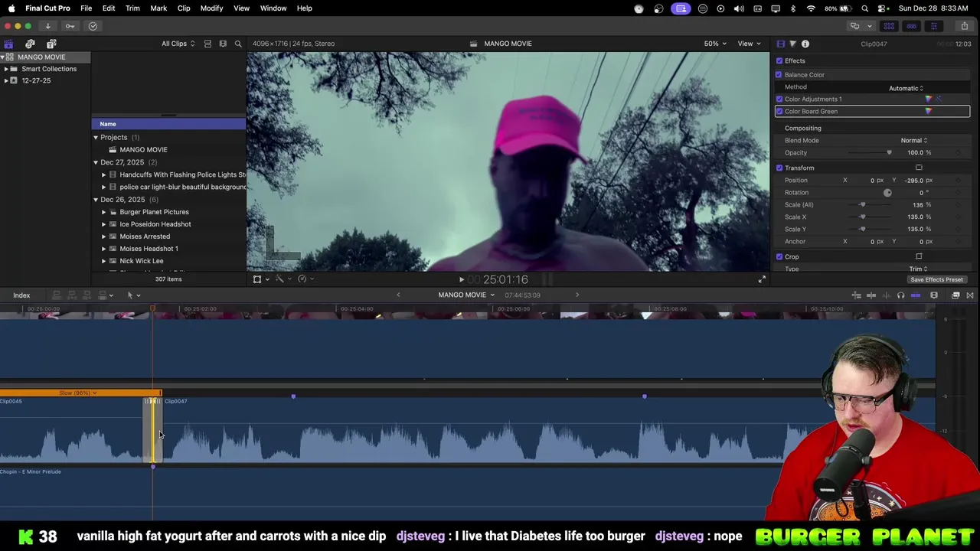The width and height of the screenshot is (980, 551).
Task: Expand the 12-27-25 event
Action: click(6, 80)
